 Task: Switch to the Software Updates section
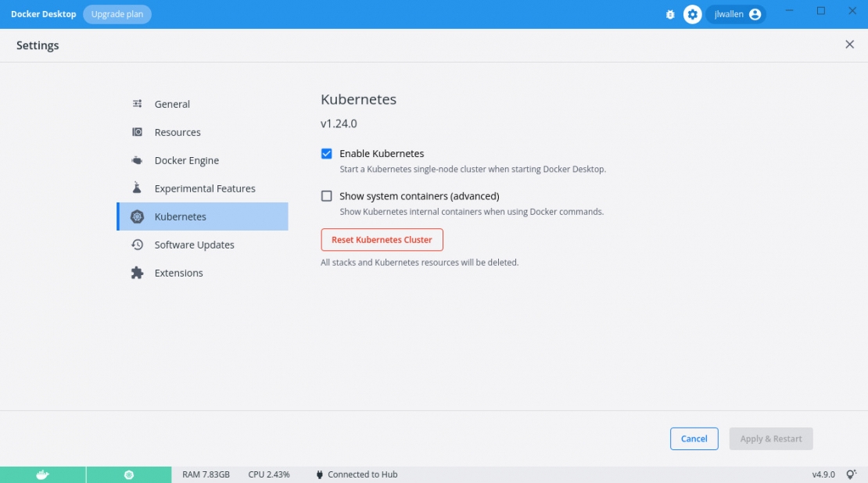194,244
